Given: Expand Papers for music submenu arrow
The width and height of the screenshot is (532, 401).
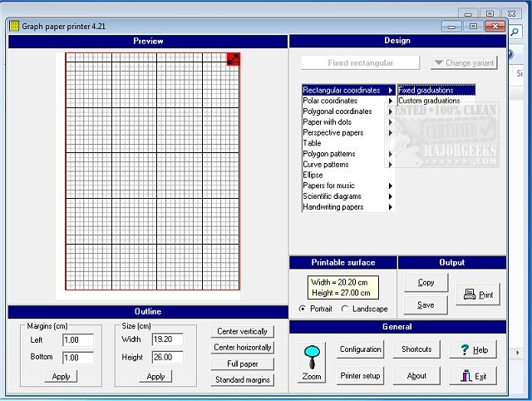Looking at the screenshot, I should coord(391,186).
